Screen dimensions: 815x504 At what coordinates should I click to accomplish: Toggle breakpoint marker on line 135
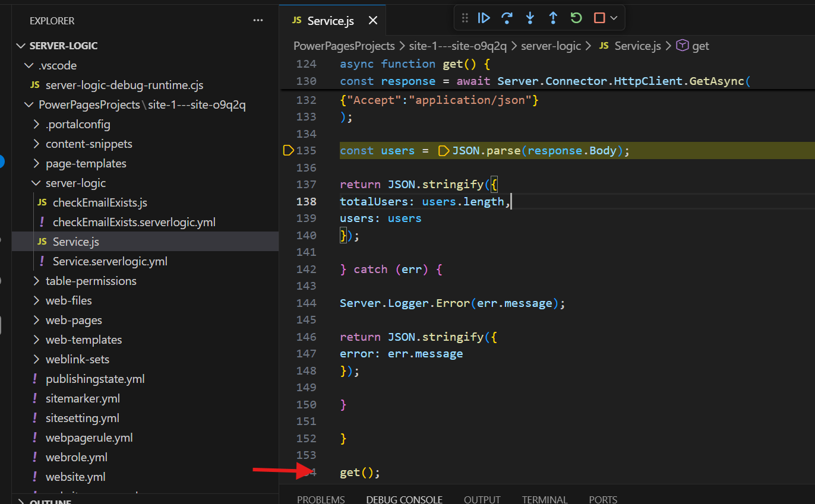tap(288, 151)
